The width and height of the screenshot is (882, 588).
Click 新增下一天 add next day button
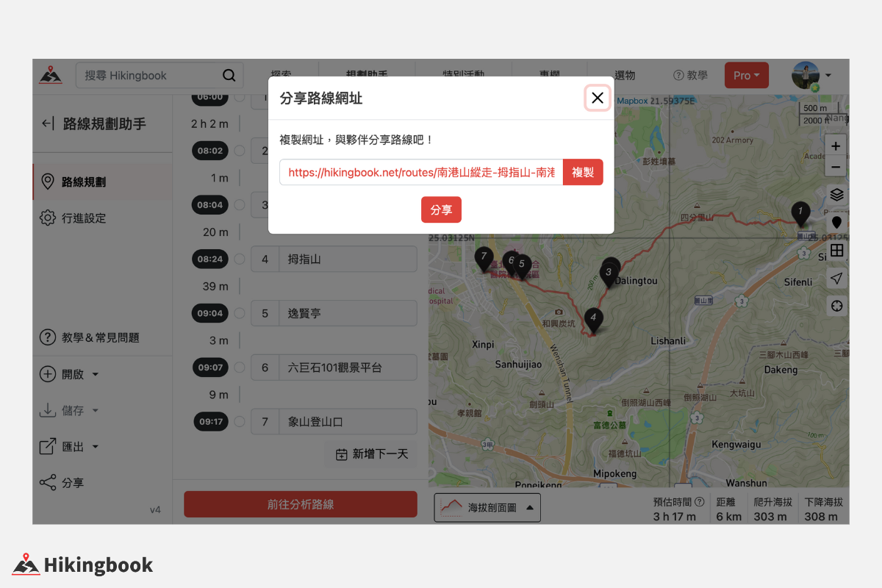(x=371, y=454)
